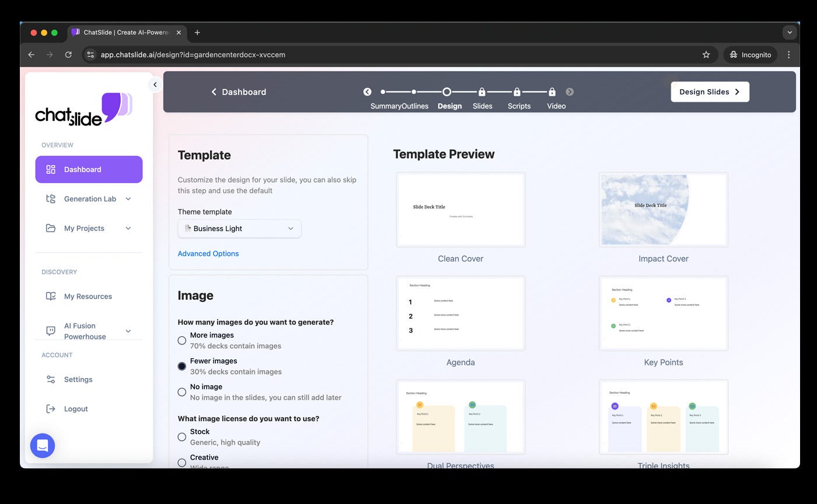
Task: Click the previous step arrow icon
Action: [367, 92]
